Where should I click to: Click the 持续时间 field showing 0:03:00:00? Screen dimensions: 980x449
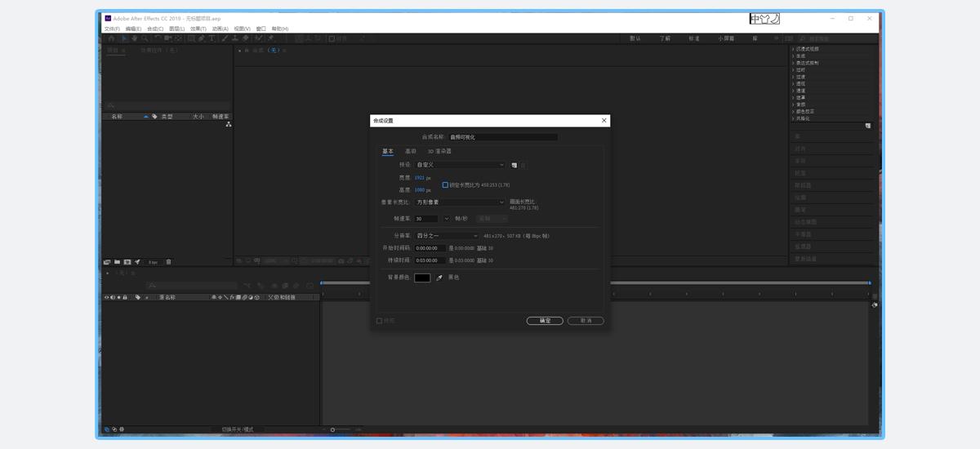tap(430, 260)
